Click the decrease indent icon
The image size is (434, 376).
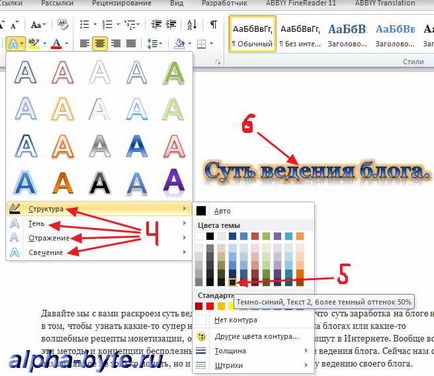(x=156, y=24)
